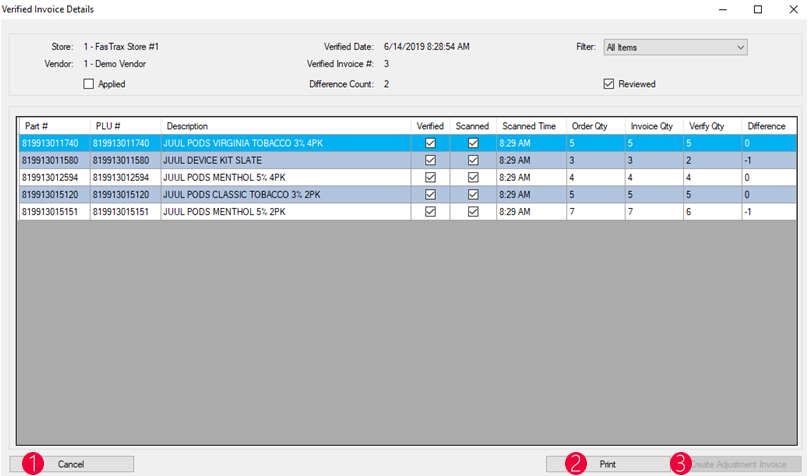Click Difference -1 in JUUL PODS MENTHOL 5% 2PK row
Screen dimensions: 810x476
point(769,211)
